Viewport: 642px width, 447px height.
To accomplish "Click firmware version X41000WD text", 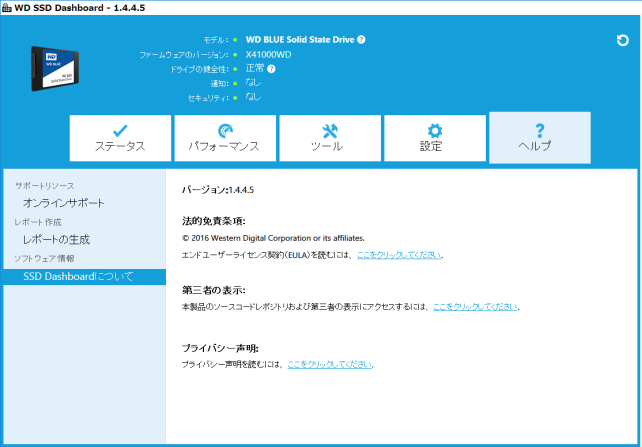I will click(x=269, y=54).
